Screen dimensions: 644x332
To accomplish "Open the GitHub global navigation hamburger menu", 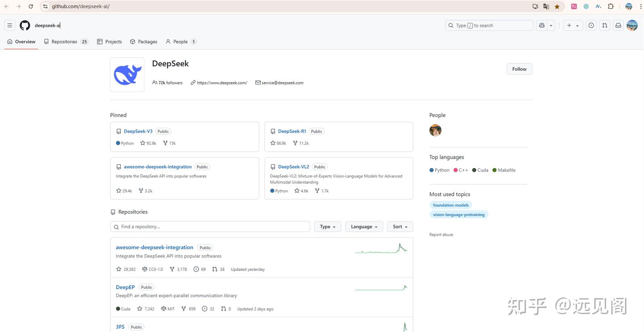I will [10, 25].
